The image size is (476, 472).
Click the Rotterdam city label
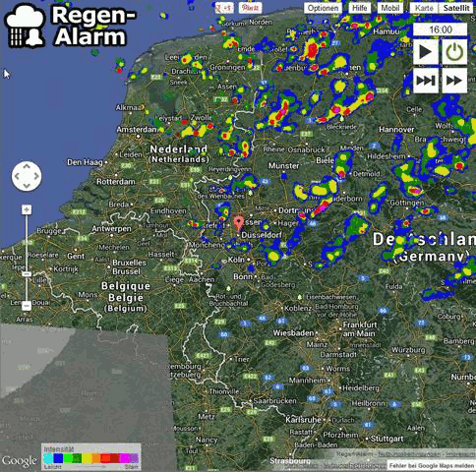click(x=116, y=182)
